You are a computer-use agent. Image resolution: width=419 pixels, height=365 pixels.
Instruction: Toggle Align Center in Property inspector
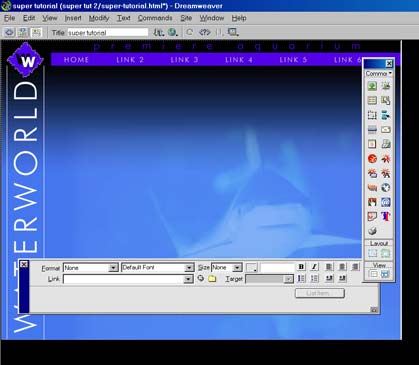pos(342,267)
